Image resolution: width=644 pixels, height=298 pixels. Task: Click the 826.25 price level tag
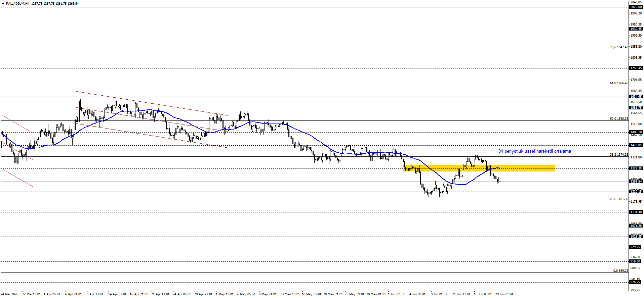pyautogui.click(x=636, y=282)
